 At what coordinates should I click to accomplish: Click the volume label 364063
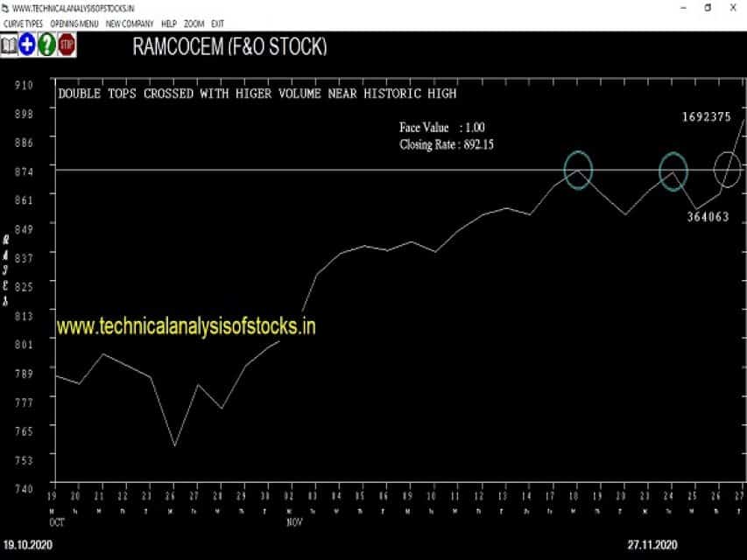(x=708, y=217)
